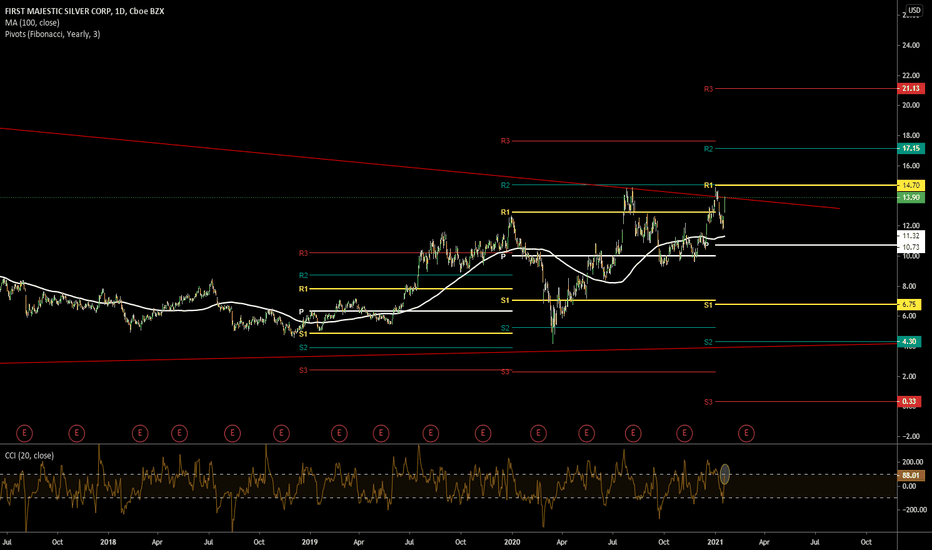Click the -2.00 price axis tick
Image resolution: width=932 pixels, height=550 pixels.
911,436
